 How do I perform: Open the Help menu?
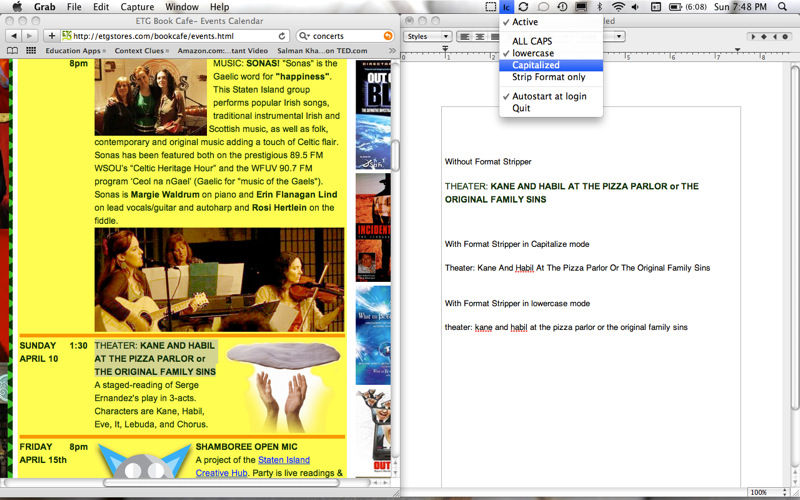point(219,7)
